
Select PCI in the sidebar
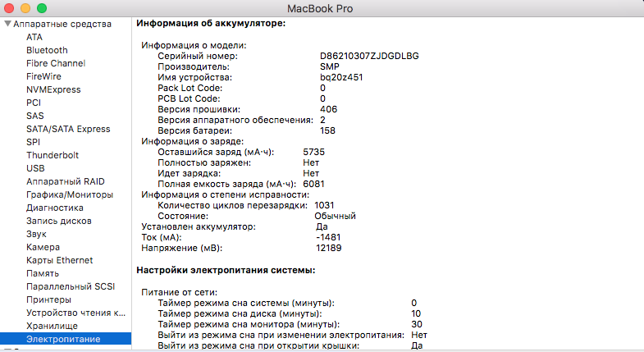pos(34,103)
